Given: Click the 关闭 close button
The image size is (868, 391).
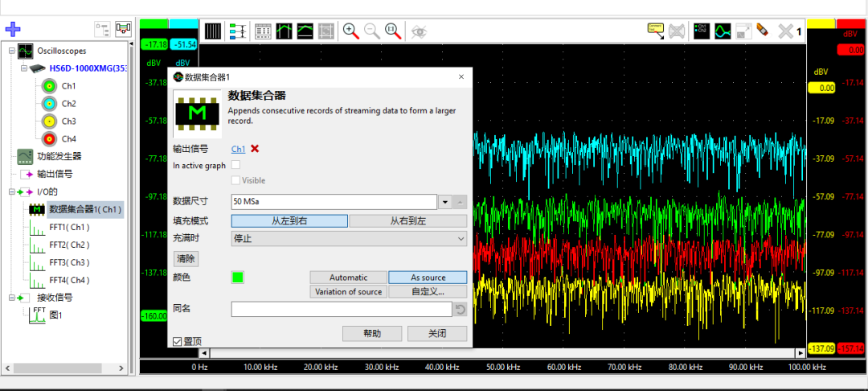Looking at the screenshot, I should tap(437, 333).
